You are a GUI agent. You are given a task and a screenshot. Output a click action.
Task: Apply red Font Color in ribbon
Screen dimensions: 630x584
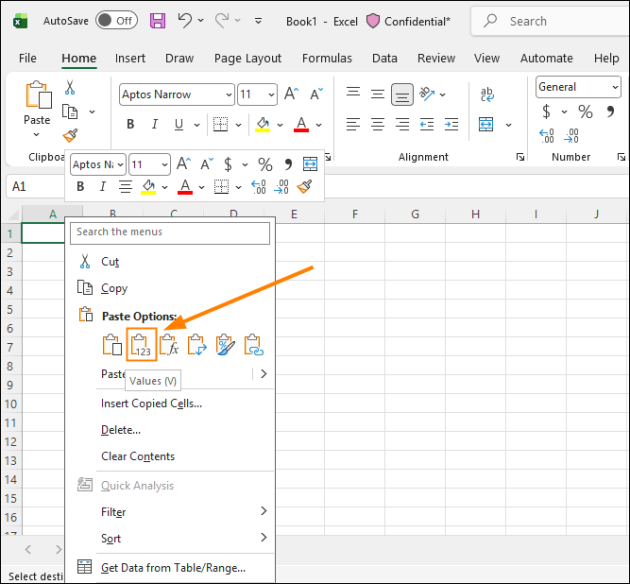[x=301, y=125]
